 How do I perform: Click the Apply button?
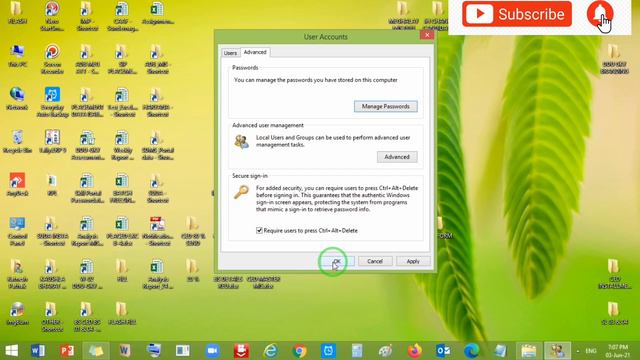coord(413,261)
